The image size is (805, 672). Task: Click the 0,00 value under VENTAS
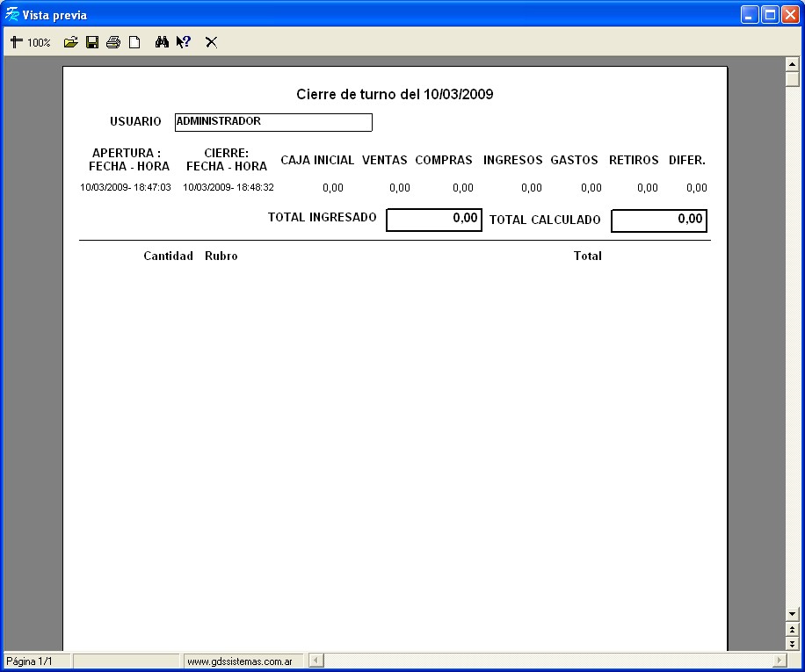(399, 188)
